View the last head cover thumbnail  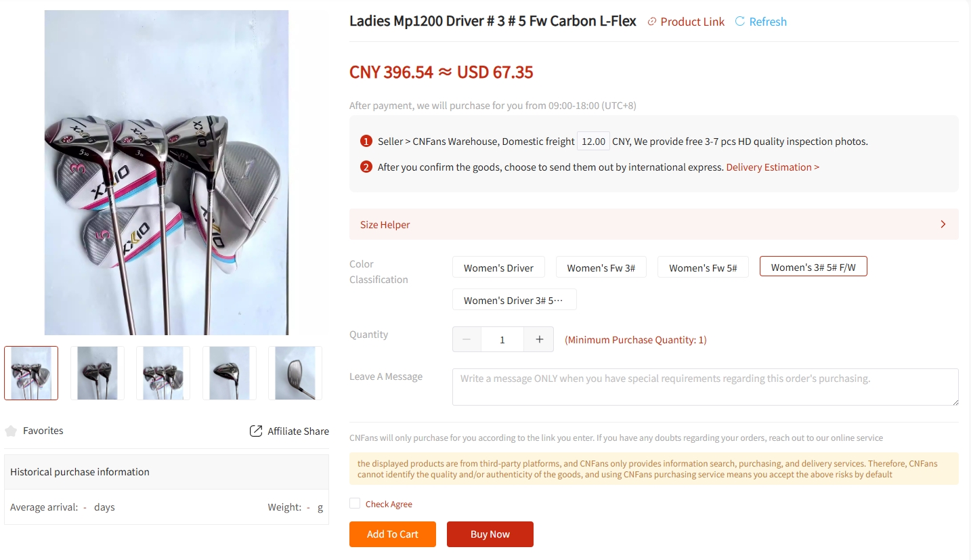(x=295, y=372)
